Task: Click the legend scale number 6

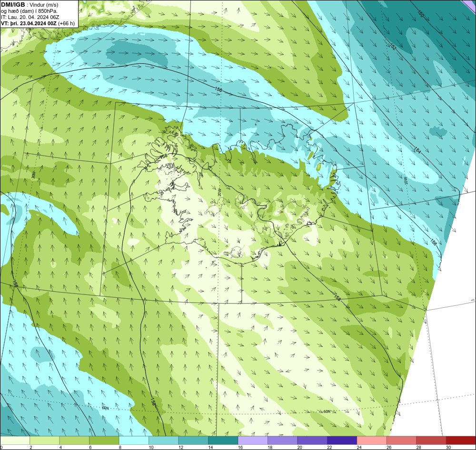Action: 90,447
